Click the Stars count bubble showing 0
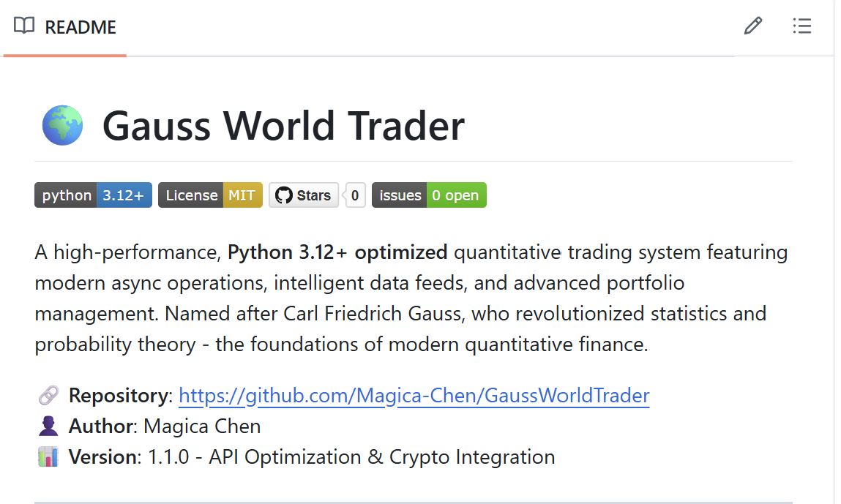 (x=355, y=195)
